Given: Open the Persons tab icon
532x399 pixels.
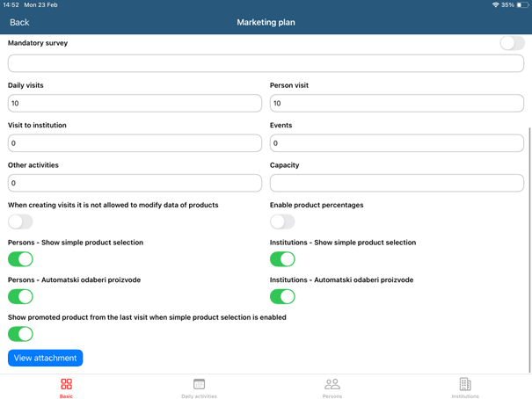Looking at the screenshot, I should tap(332, 384).
